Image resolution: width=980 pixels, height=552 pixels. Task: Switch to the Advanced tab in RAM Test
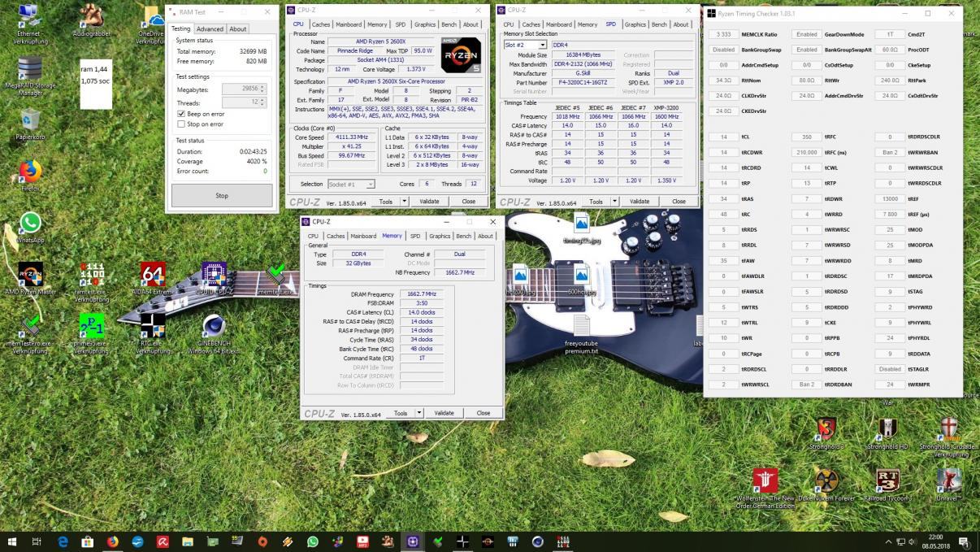pyautogui.click(x=210, y=29)
